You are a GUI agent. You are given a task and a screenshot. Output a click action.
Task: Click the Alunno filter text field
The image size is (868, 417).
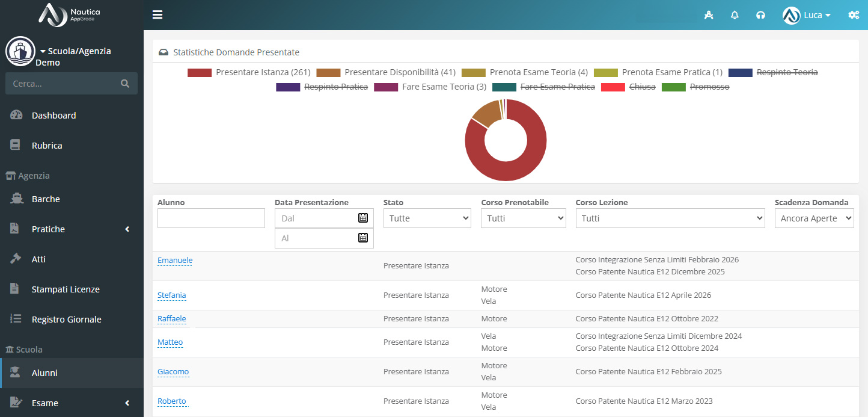point(211,218)
